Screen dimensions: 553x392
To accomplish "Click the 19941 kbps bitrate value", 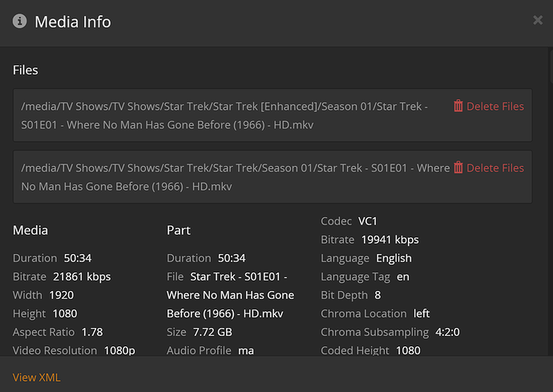I will (x=390, y=239).
